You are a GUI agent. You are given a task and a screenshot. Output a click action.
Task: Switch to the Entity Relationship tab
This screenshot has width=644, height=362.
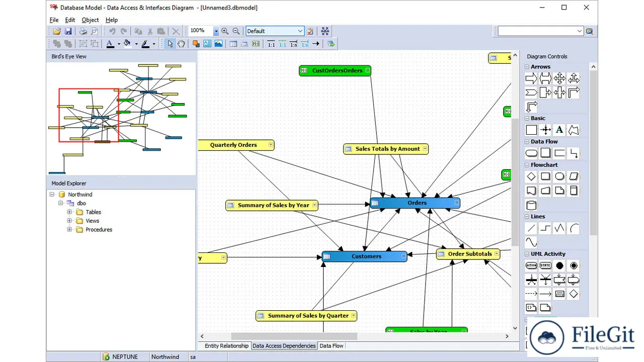226,346
